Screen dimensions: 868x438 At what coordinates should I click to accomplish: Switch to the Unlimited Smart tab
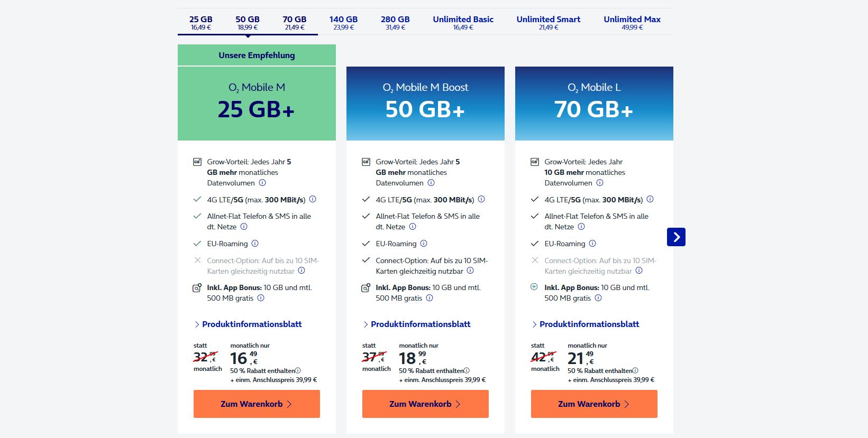click(549, 22)
